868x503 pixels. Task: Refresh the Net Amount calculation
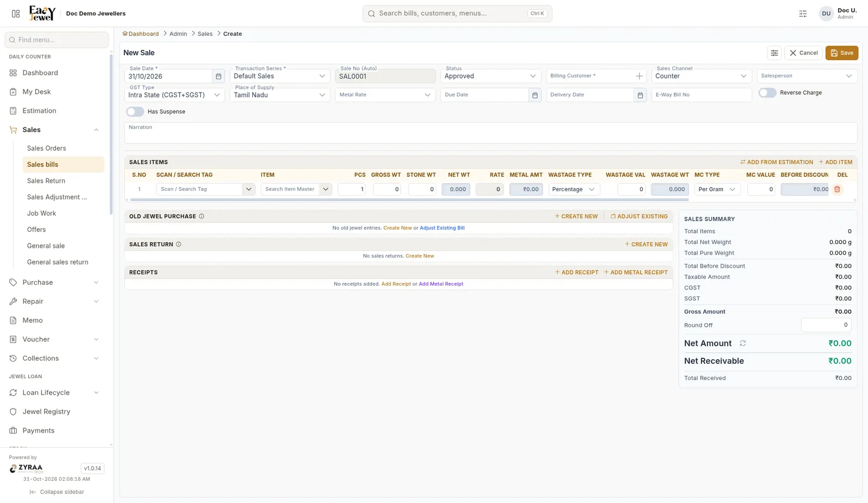[743, 343]
